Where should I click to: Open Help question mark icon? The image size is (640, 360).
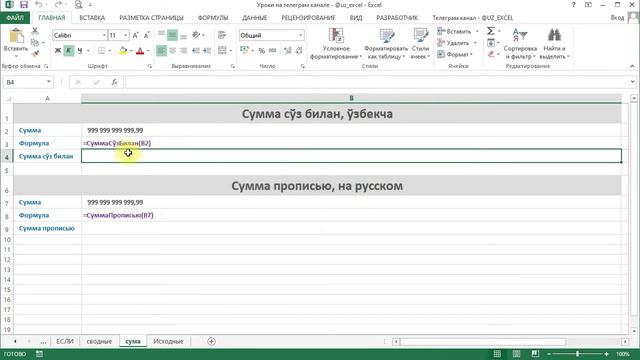point(573,5)
